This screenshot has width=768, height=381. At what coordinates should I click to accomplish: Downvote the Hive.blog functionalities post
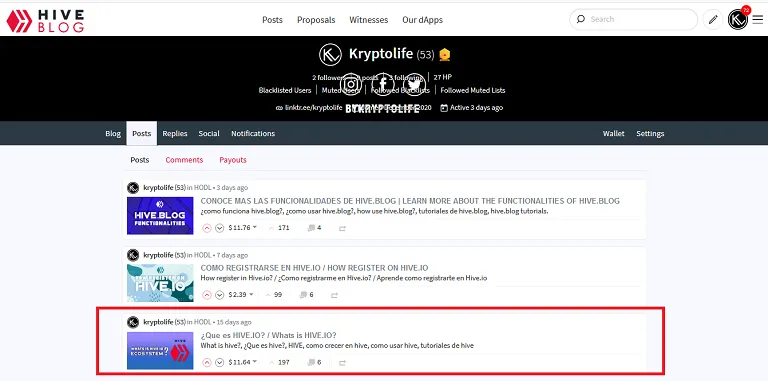tap(219, 228)
